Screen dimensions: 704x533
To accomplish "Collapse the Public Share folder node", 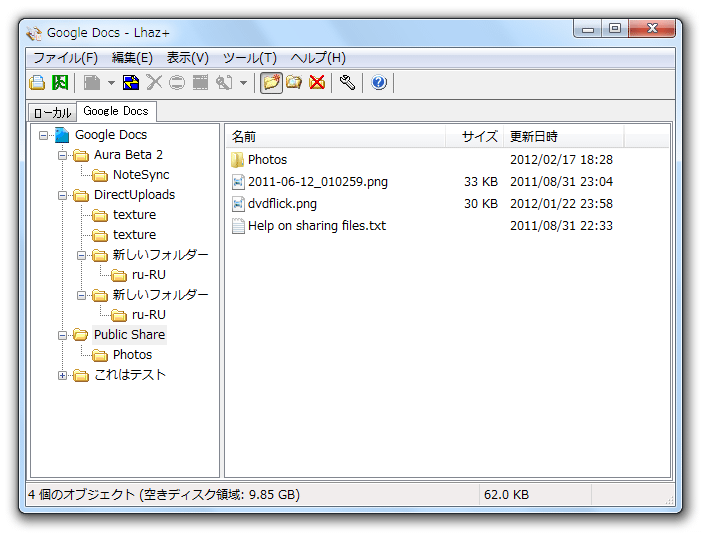I will pyautogui.click(x=62, y=335).
